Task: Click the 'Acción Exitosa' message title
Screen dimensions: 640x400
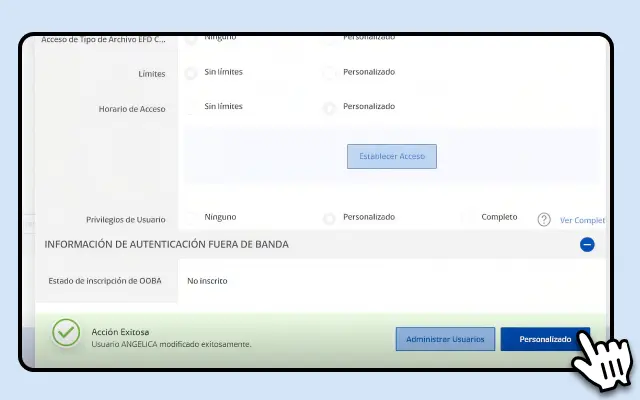Action: [120, 332]
